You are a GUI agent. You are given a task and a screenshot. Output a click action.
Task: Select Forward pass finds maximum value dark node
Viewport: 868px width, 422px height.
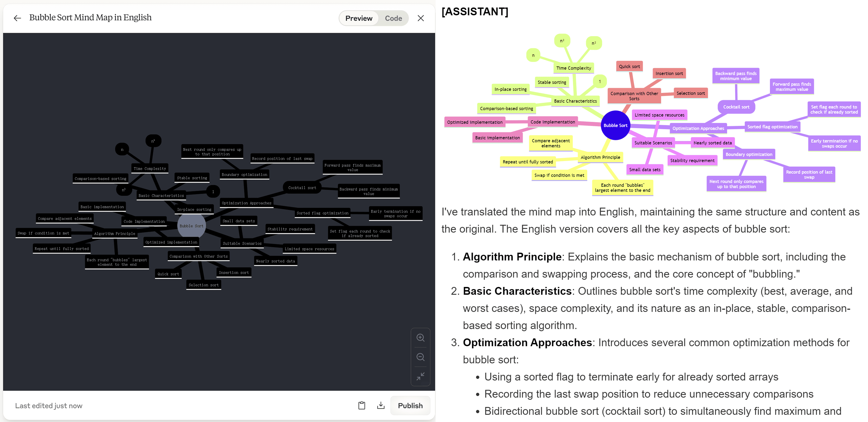point(353,167)
